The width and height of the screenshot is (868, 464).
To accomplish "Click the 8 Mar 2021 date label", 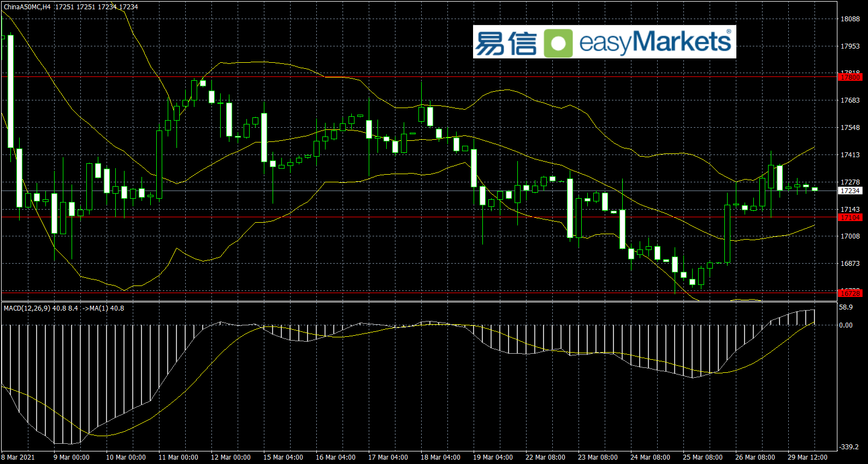I will [18, 457].
